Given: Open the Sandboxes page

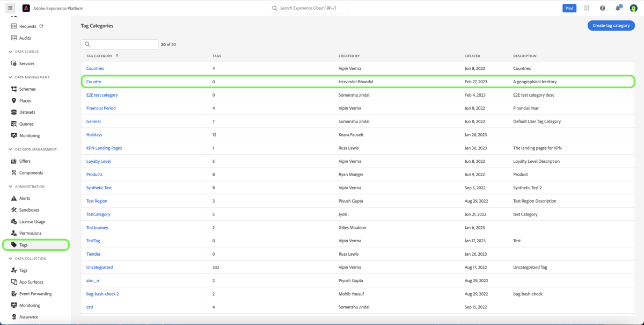Looking at the screenshot, I should tap(30, 210).
